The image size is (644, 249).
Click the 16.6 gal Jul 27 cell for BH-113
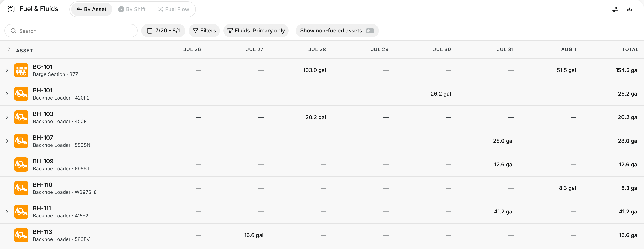pyautogui.click(x=254, y=235)
